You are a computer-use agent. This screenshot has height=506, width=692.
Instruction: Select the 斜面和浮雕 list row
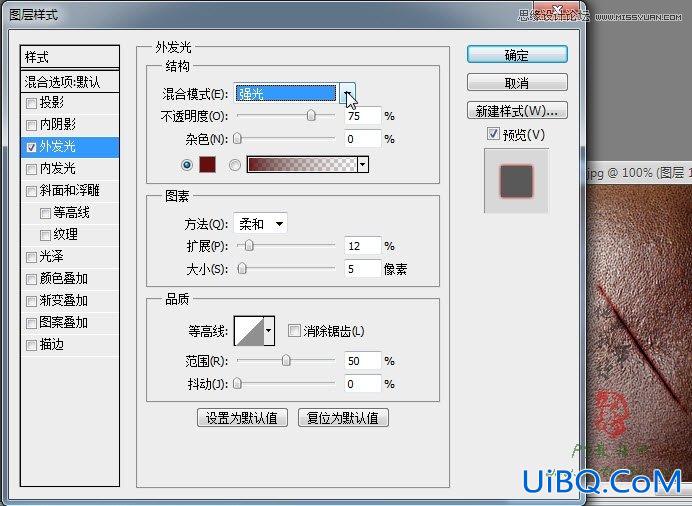point(70,191)
